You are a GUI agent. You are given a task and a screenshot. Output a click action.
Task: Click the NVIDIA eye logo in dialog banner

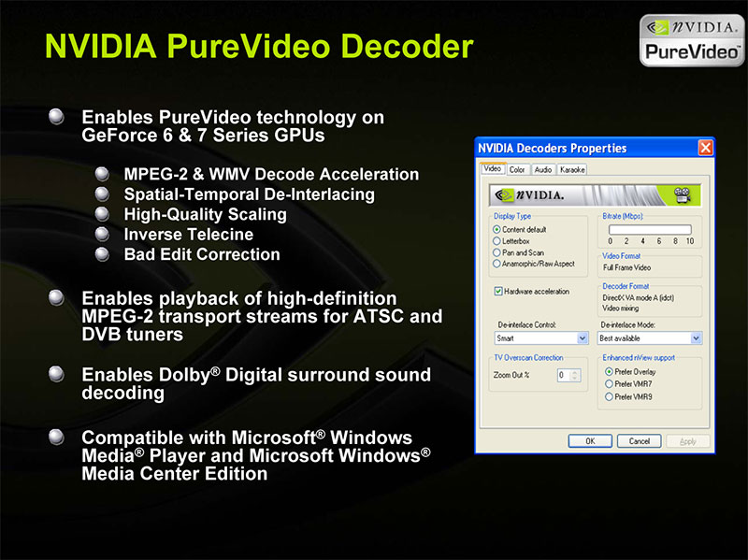(504, 195)
